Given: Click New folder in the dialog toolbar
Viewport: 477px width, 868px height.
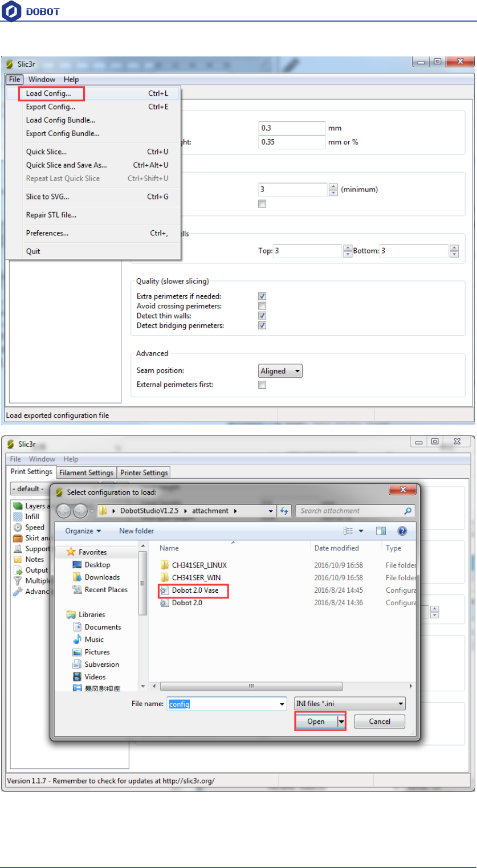Looking at the screenshot, I should click(136, 531).
